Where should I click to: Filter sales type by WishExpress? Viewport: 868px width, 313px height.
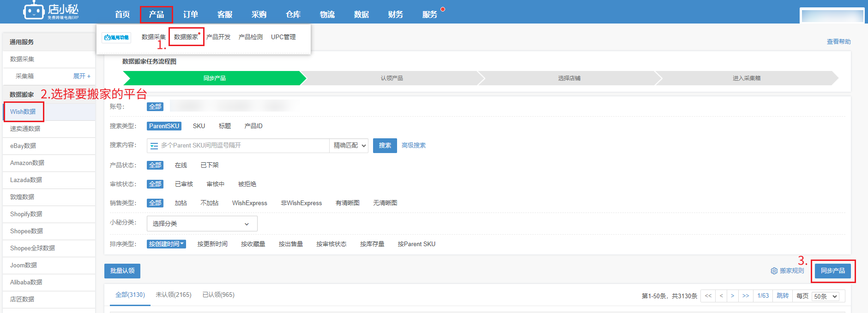(x=250, y=203)
